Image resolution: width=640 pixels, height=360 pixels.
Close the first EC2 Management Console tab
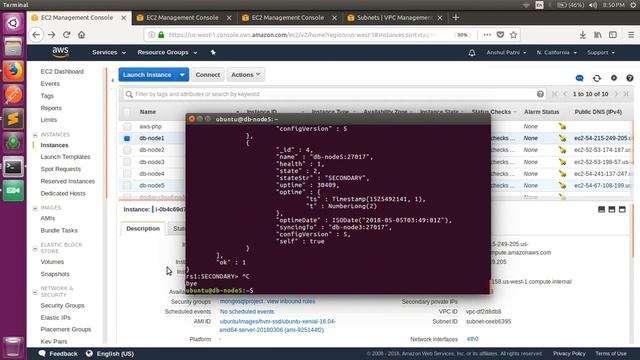[x=124, y=18]
